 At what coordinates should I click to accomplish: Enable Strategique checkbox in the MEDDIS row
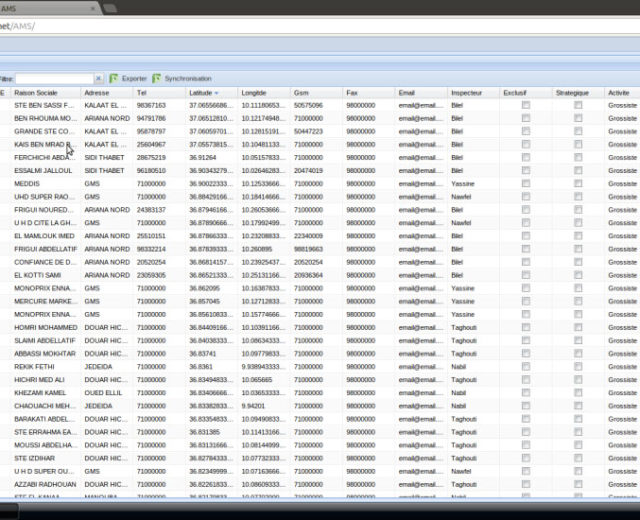578,184
